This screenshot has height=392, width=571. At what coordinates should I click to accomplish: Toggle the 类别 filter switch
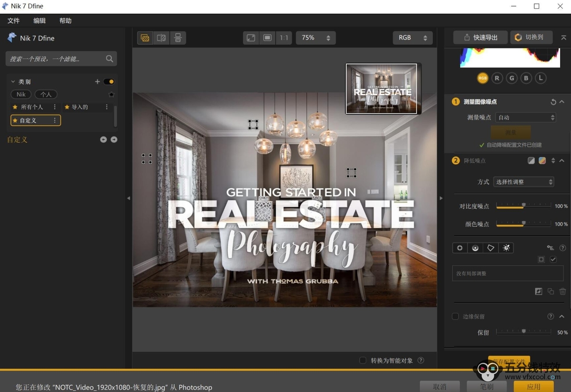pyautogui.click(x=109, y=82)
